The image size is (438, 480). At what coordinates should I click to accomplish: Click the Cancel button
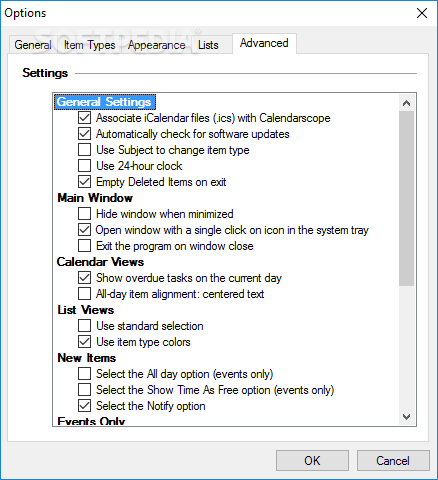[393, 461]
